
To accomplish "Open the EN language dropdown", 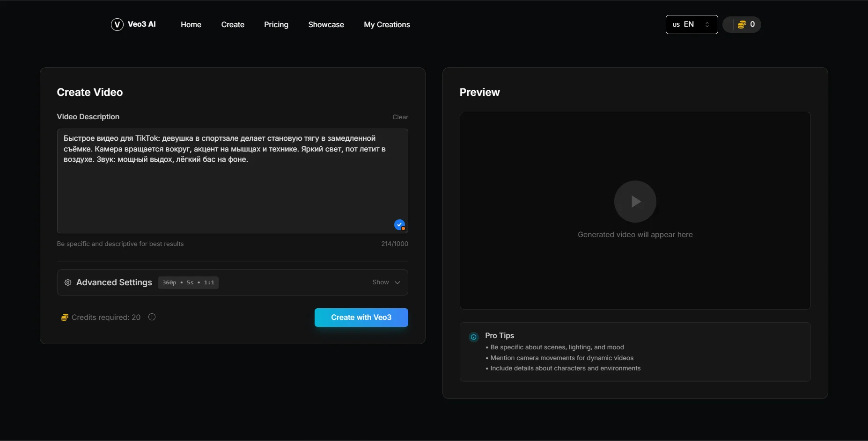I will 691,24.
